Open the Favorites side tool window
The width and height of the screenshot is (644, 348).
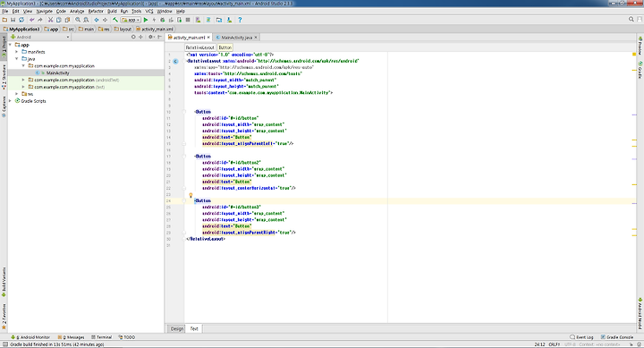pos(4,317)
